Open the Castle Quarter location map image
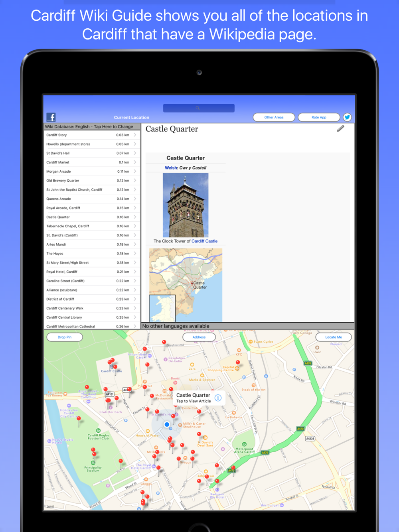 186,285
